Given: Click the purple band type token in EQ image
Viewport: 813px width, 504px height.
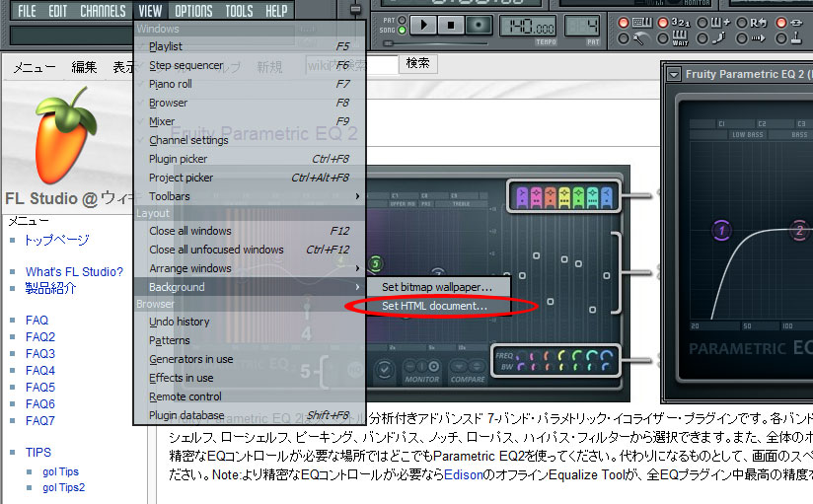Looking at the screenshot, I should pyautogui.click(x=522, y=197).
